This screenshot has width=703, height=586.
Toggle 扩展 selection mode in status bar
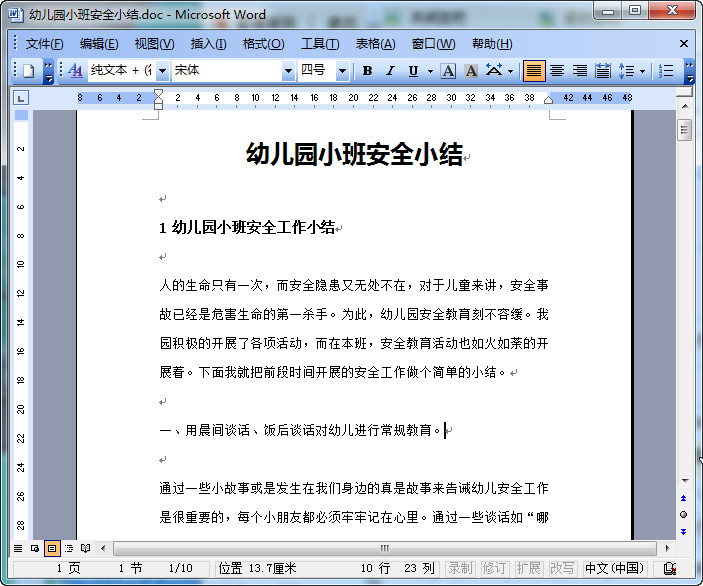(528, 569)
